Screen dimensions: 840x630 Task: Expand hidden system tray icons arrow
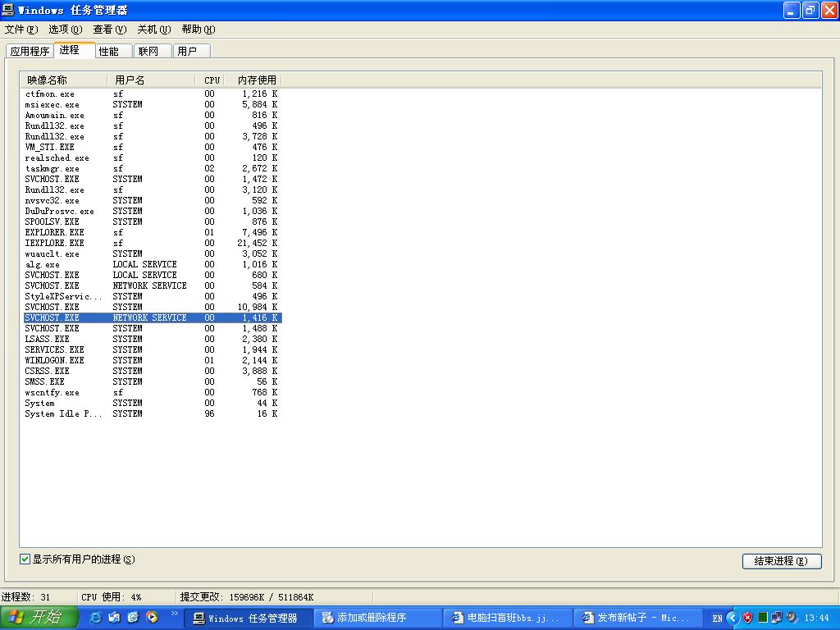click(733, 618)
